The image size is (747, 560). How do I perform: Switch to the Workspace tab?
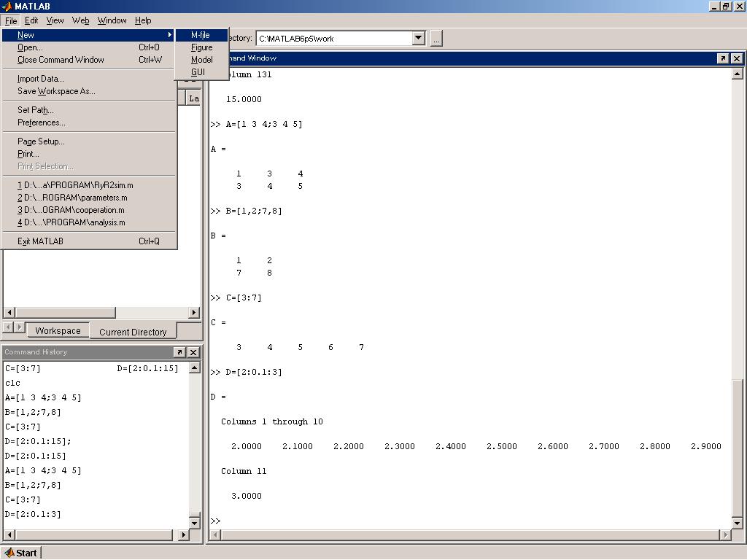point(58,330)
